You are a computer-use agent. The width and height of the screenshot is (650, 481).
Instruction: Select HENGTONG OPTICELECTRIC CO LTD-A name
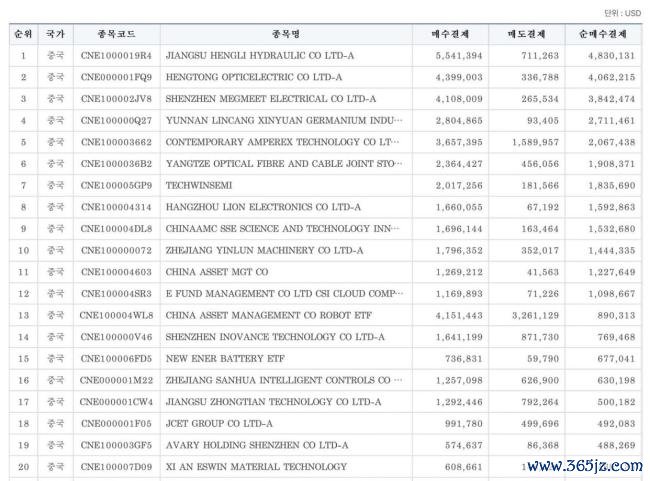coord(254,77)
